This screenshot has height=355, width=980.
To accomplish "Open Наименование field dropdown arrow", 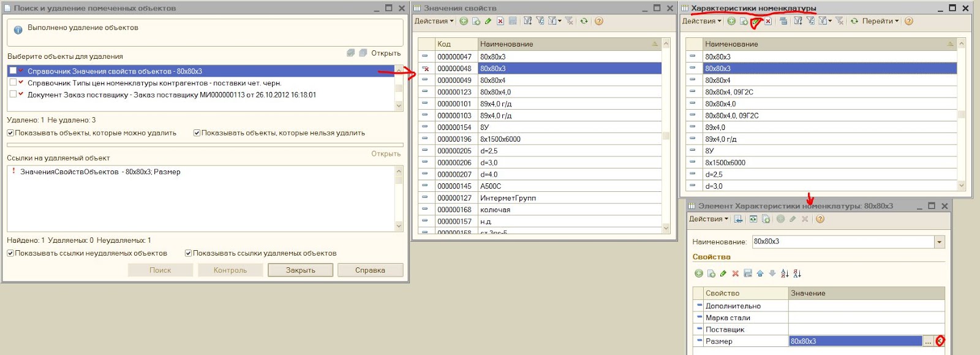I will click(940, 242).
